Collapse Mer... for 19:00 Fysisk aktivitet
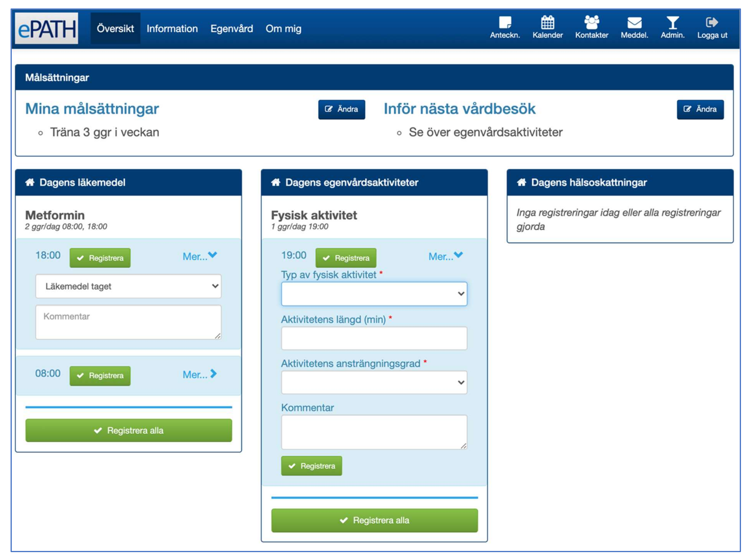 point(445,256)
